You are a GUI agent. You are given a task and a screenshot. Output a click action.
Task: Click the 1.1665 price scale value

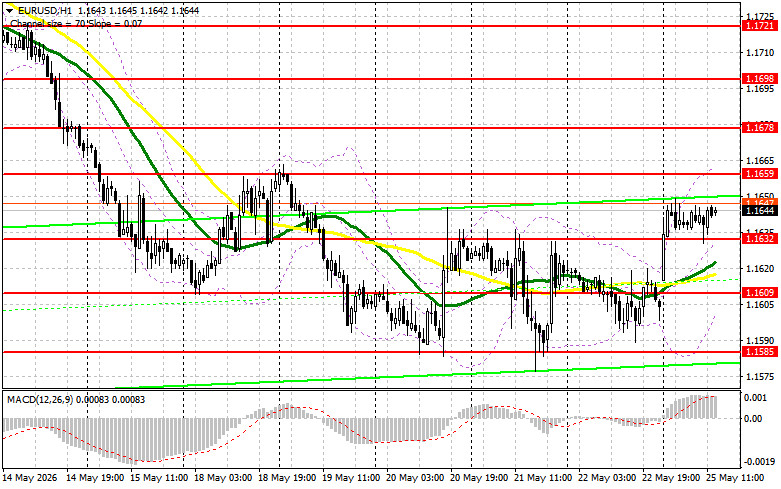pos(761,161)
